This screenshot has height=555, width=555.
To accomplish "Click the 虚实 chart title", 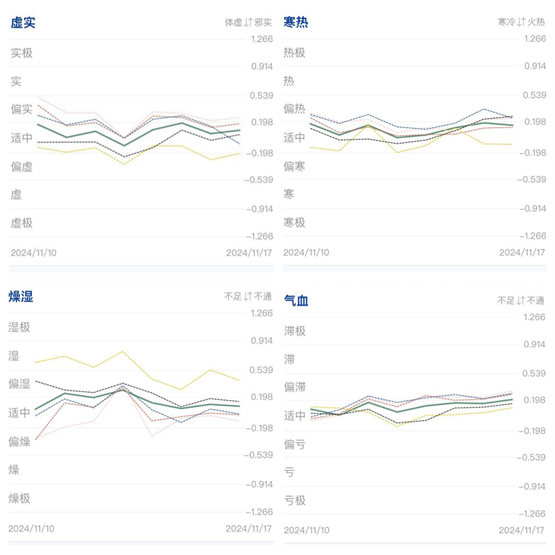I will point(23,23).
